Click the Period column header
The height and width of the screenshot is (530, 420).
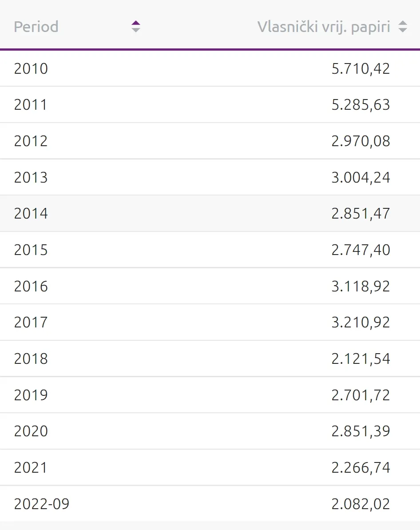[36, 26]
